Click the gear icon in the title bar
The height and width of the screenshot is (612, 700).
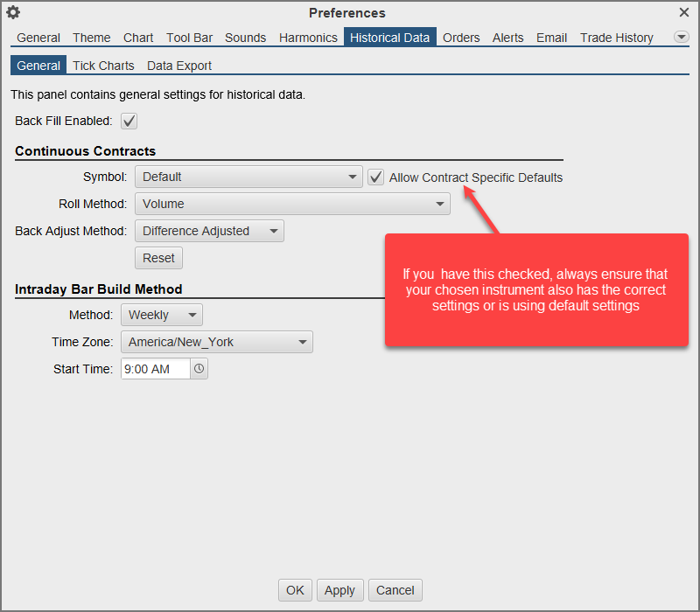tap(12, 13)
